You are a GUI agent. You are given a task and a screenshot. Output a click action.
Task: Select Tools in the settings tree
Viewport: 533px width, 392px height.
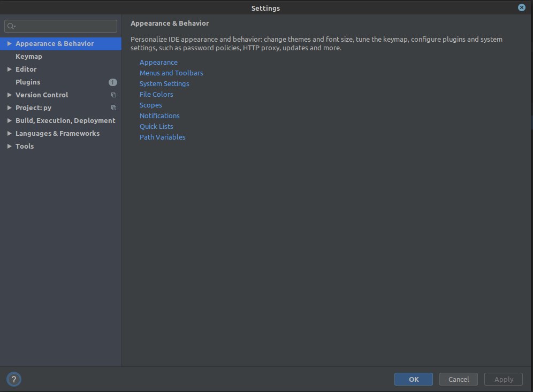coord(60,146)
